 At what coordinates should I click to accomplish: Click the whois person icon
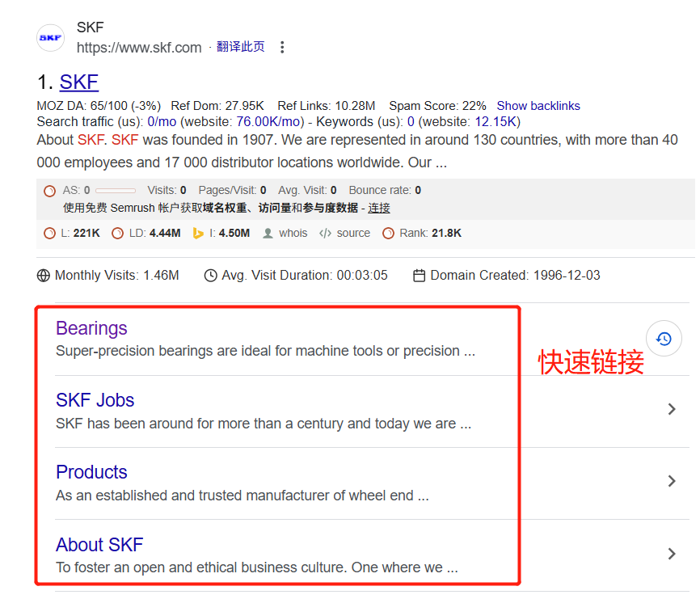point(267,233)
